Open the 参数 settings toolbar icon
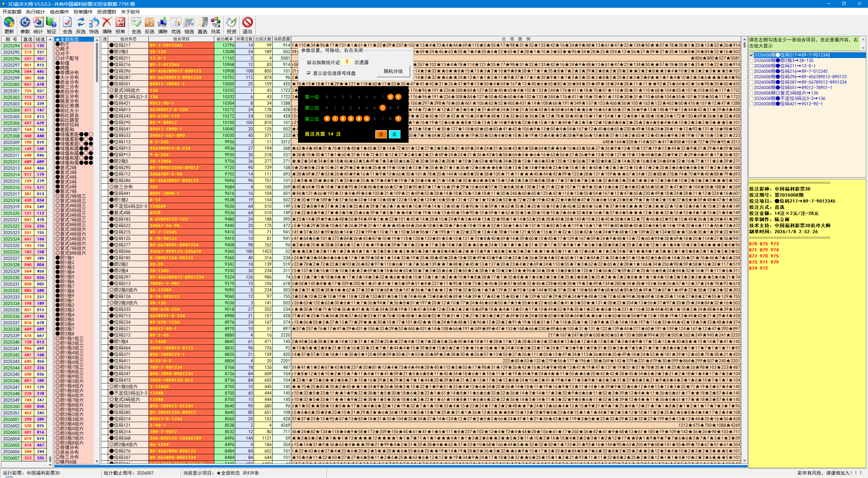Image resolution: width=868 pixels, height=478 pixels. [x=25, y=23]
